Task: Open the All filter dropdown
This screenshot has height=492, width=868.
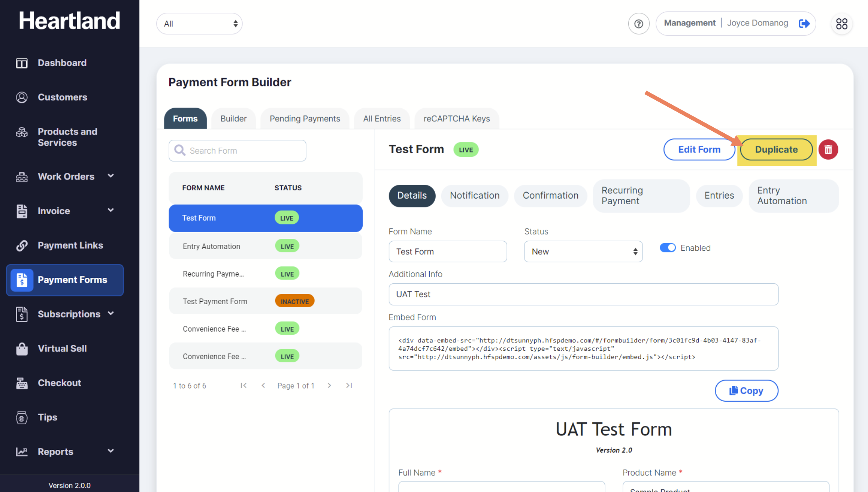Action: (199, 23)
